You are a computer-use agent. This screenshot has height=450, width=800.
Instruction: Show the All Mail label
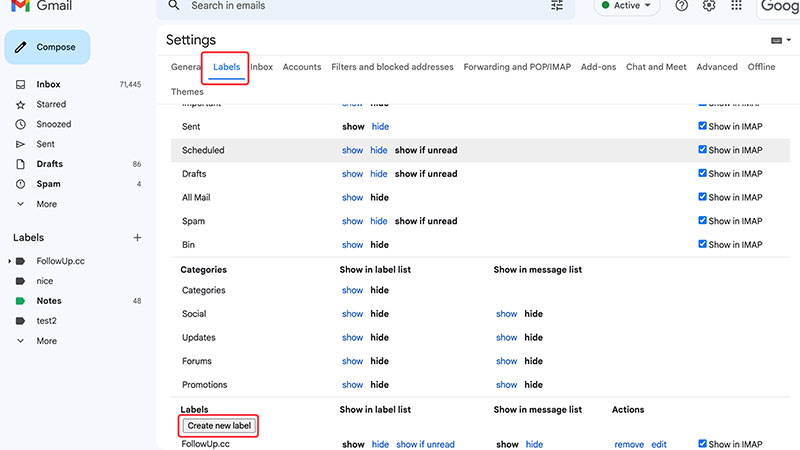353,197
